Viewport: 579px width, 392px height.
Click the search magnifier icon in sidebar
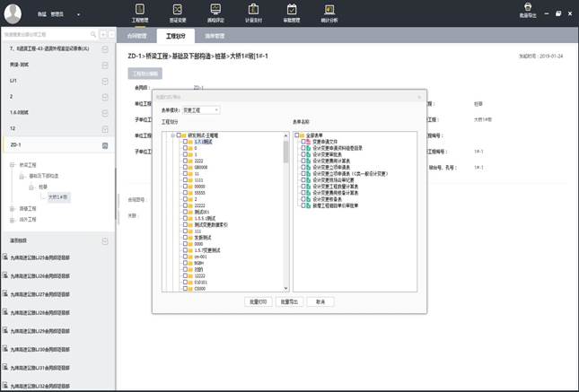click(93, 34)
